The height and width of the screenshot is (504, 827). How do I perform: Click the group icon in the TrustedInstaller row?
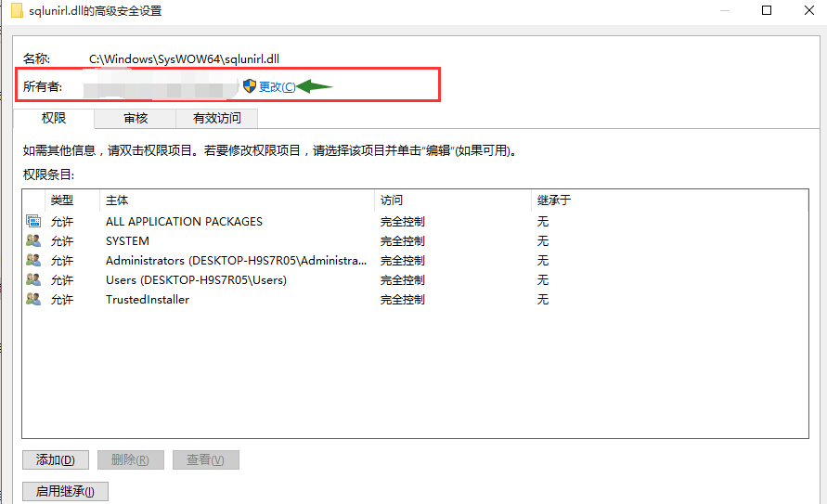coord(33,300)
